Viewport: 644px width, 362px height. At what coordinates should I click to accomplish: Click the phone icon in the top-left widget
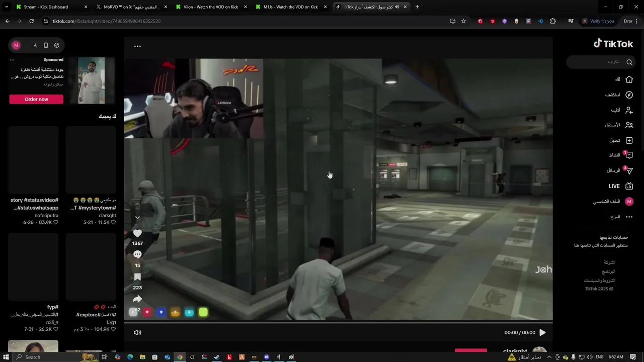point(46,45)
